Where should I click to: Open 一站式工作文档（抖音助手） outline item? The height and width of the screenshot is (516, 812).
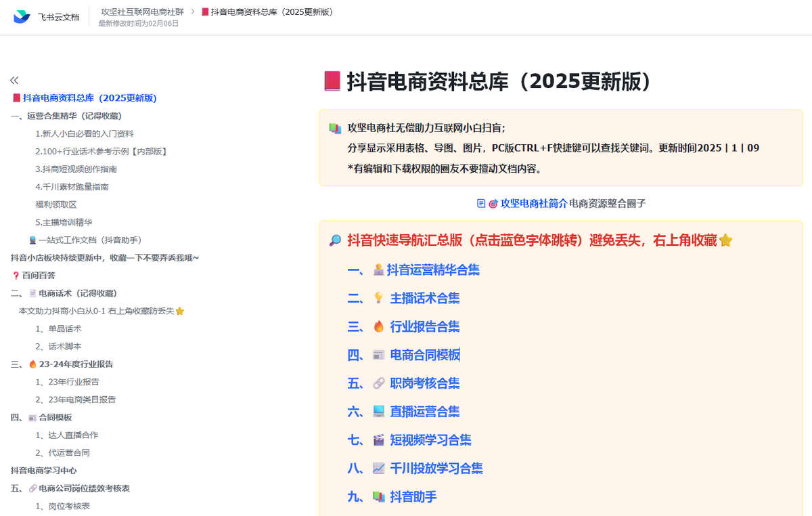click(90, 240)
